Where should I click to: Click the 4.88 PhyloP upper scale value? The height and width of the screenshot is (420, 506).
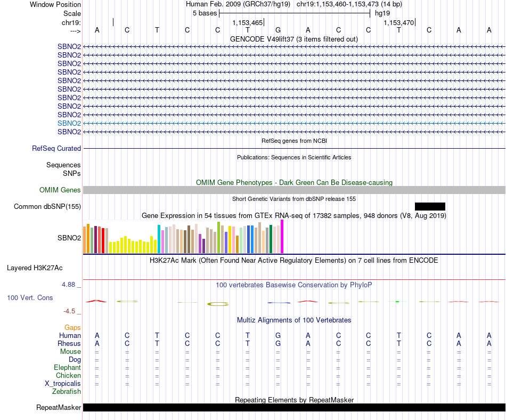tap(68, 285)
